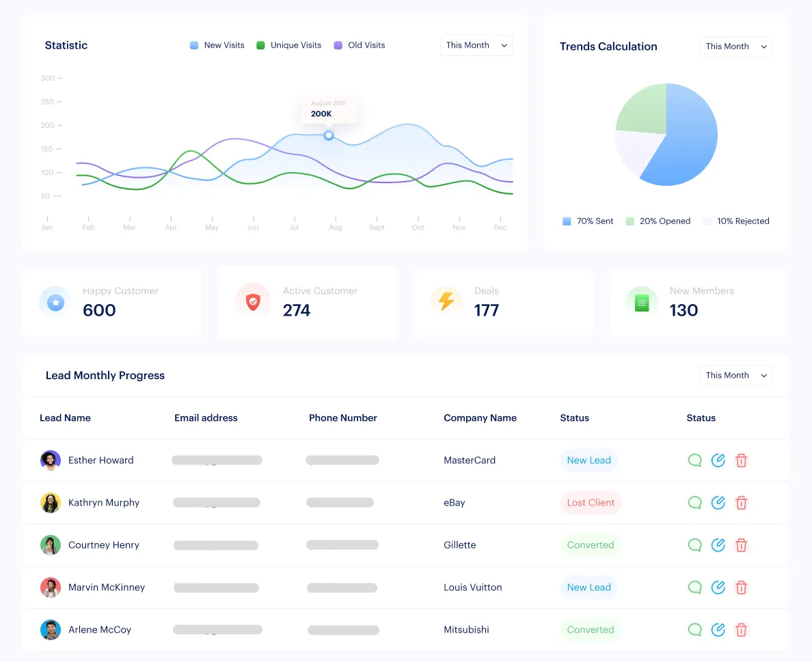This screenshot has width=812, height=662.
Task: Click the New Lead status badge for MasterCard
Action: tap(588, 460)
